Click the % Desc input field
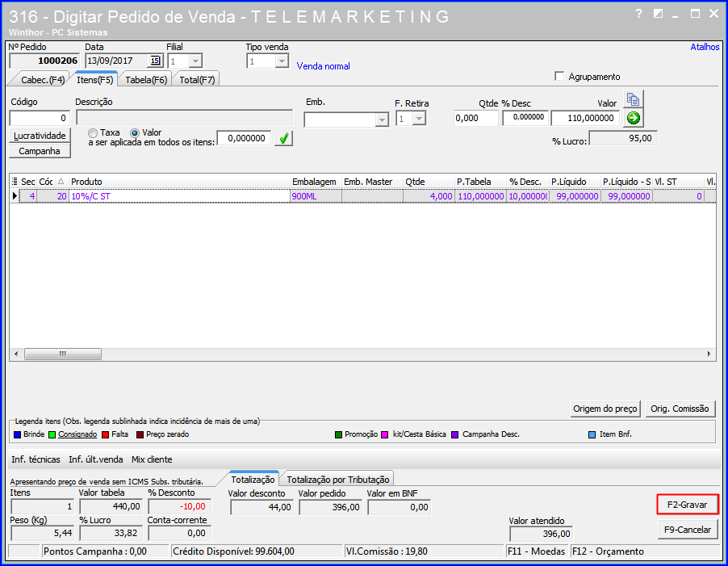728x566 pixels. click(x=525, y=117)
